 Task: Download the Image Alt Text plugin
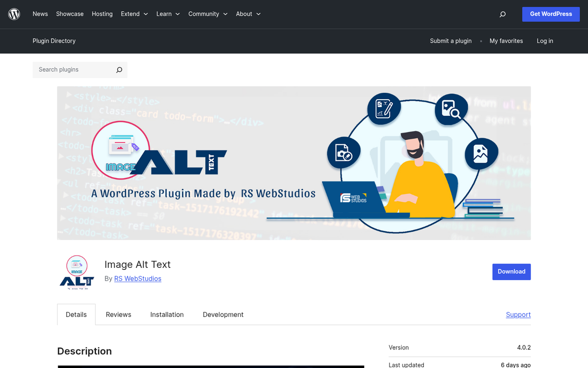click(x=511, y=271)
